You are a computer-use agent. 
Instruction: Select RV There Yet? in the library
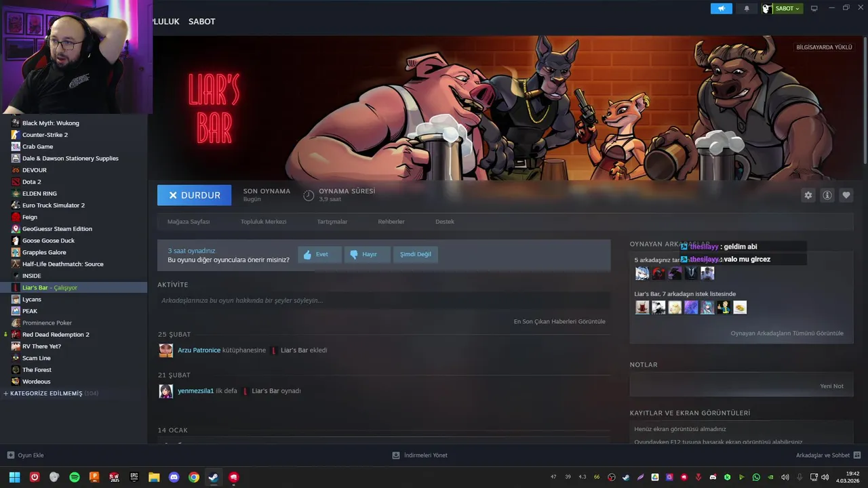(41, 346)
